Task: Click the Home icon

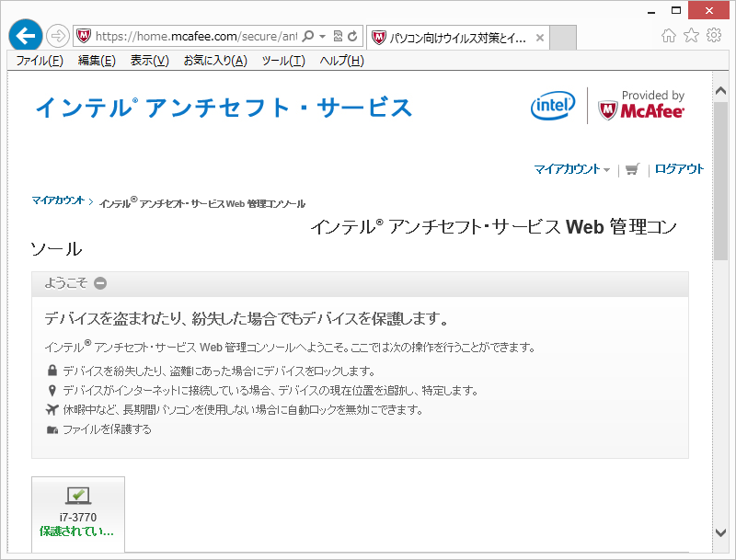Action: (x=669, y=36)
